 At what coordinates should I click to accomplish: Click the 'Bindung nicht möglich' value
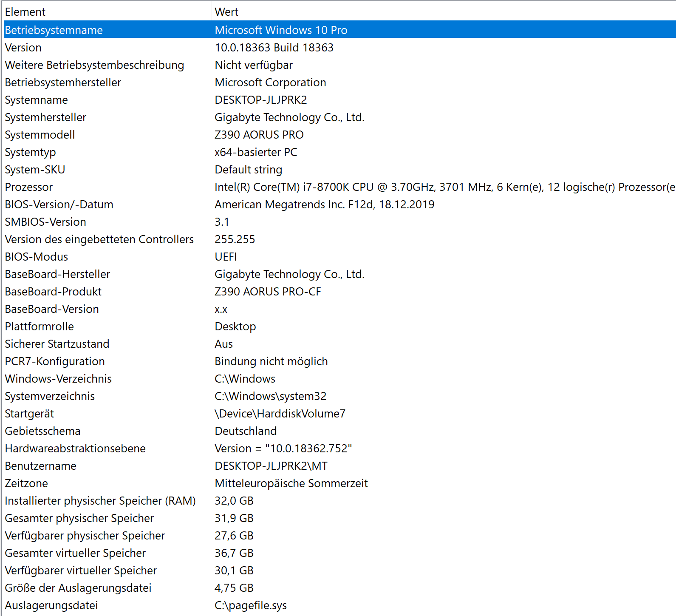tap(271, 361)
